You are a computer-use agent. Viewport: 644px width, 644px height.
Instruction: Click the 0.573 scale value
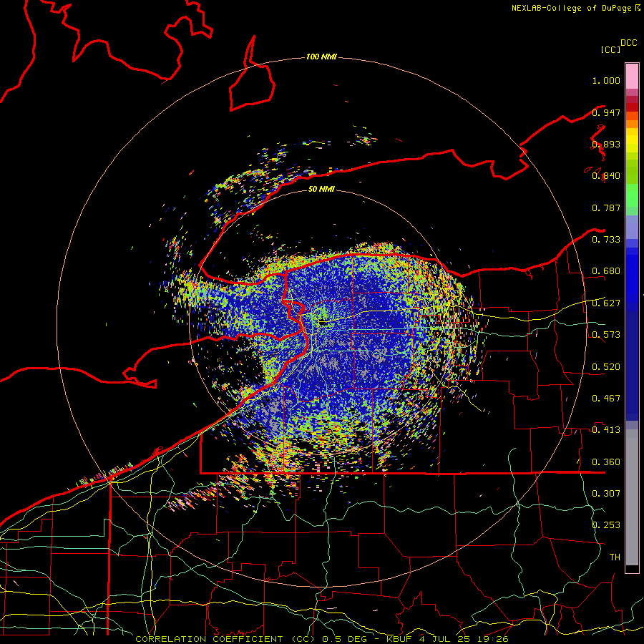pos(606,335)
